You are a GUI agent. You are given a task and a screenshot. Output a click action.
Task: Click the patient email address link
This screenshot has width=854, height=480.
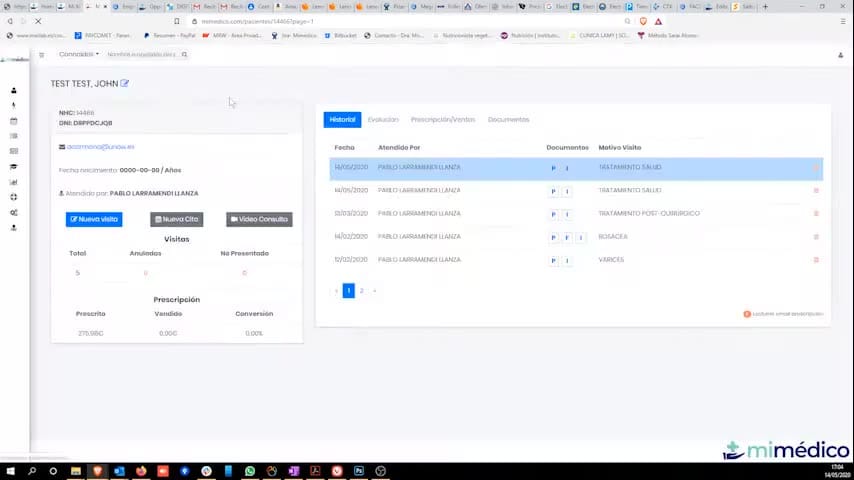tap(100, 147)
